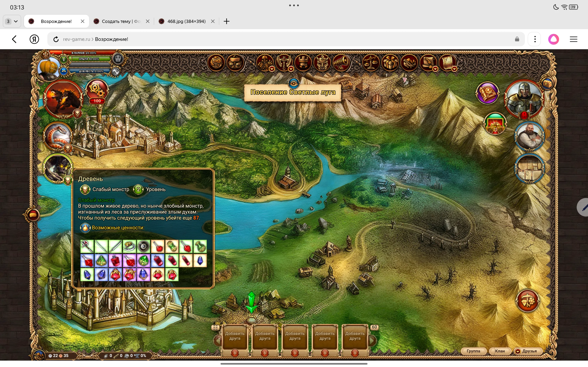588x367 pixels.
Task: Open the gift box icon
Action: pyautogui.click(x=390, y=63)
